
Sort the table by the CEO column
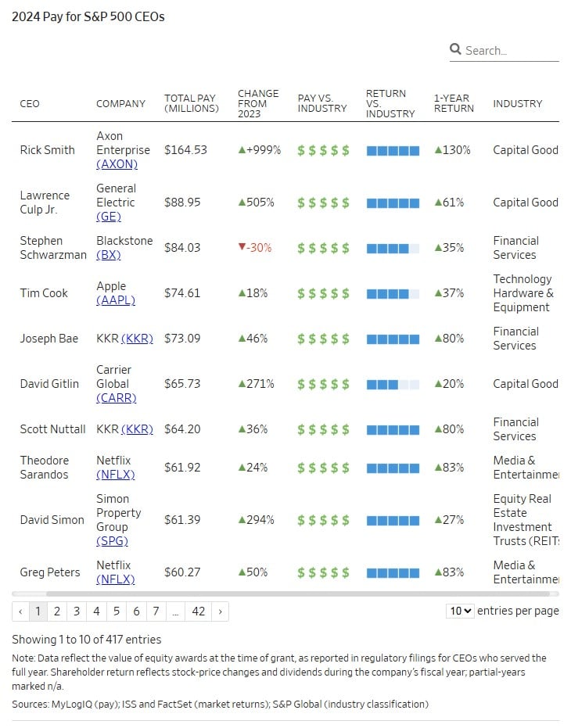[x=30, y=103]
